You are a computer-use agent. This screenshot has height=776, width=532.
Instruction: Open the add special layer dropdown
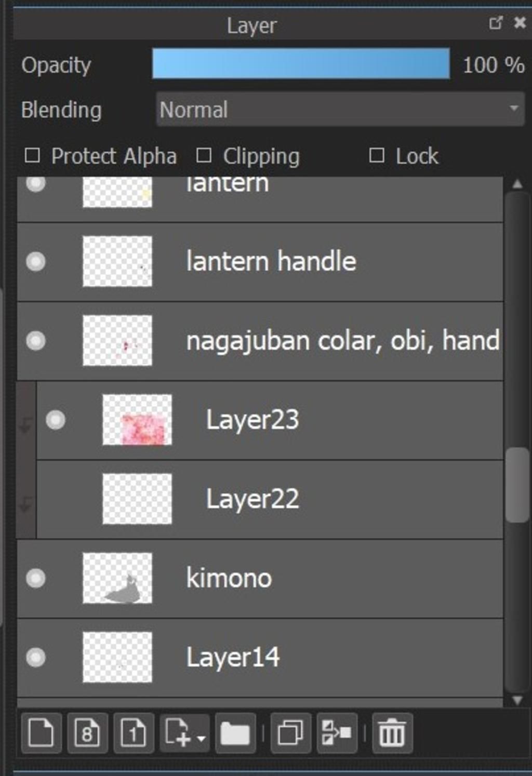[185, 733]
